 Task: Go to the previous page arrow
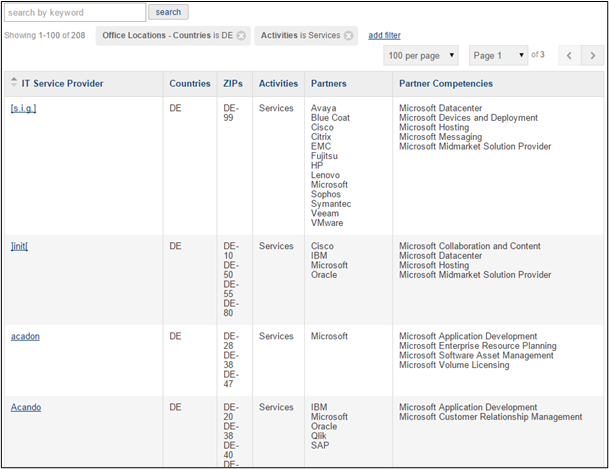569,56
